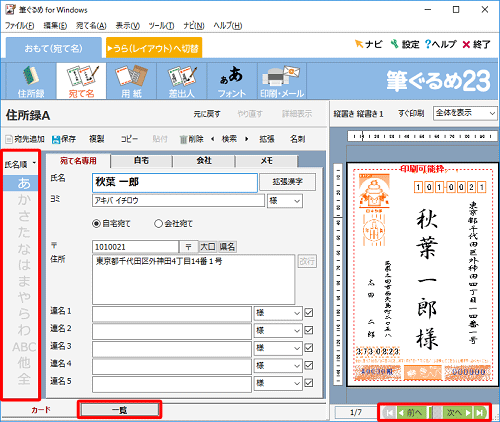This screenshot has height=422, width=500.
Task: Jump to the first card in preview
Action: click(389, 413)
